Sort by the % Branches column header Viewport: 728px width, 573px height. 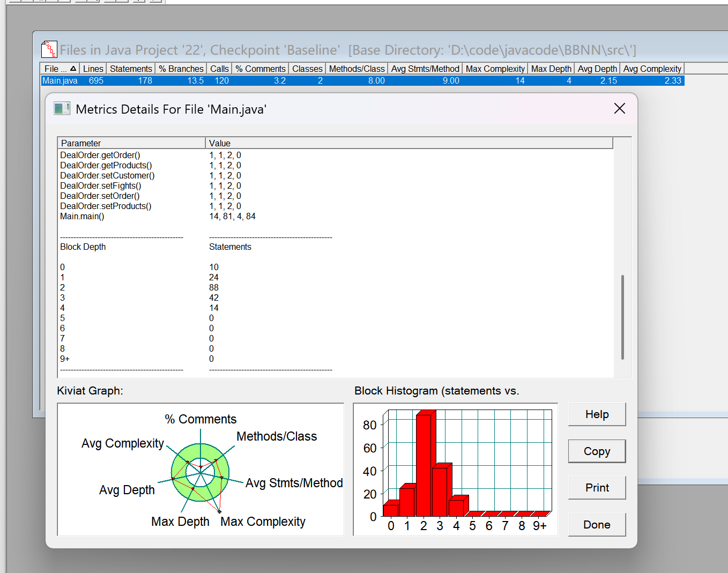click(x=181, y=69)
